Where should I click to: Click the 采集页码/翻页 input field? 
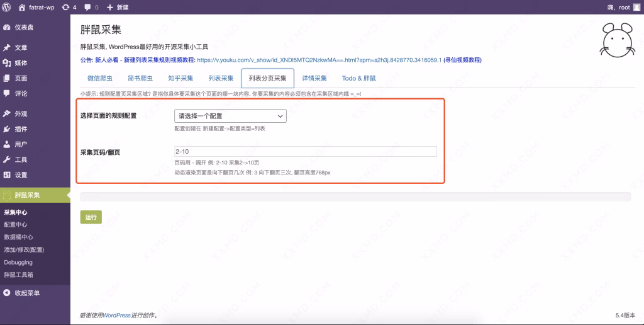click(x=305, y=151)
